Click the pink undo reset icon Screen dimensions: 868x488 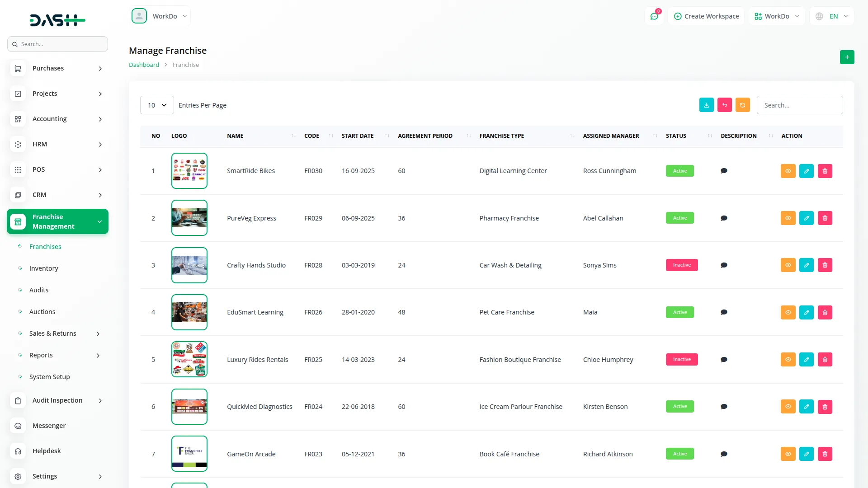coord(724,105)
